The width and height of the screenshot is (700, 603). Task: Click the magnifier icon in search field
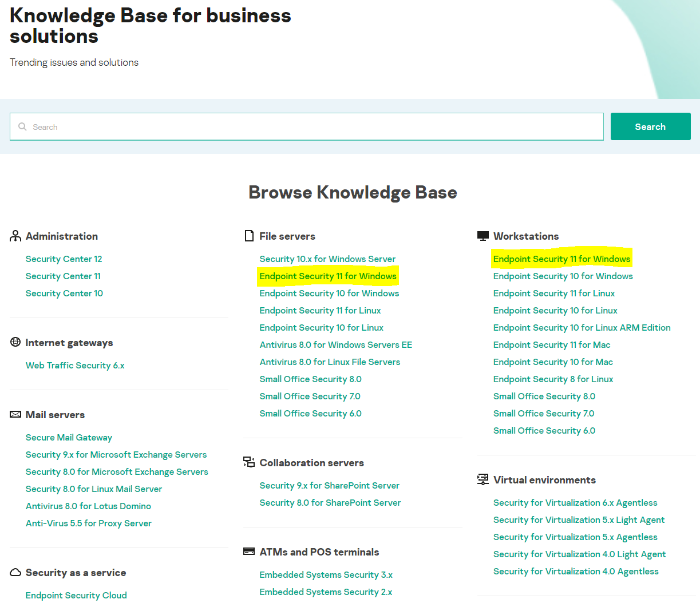[22, 126]
